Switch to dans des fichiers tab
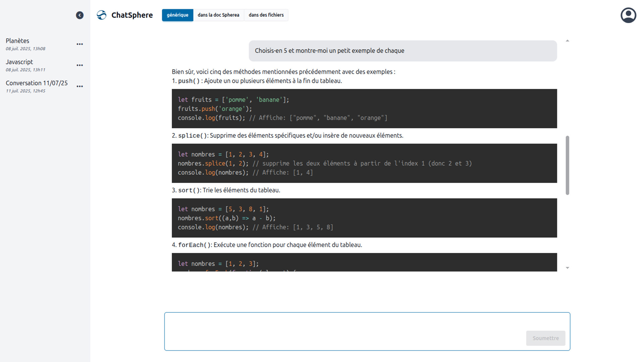 click(266, 15)
